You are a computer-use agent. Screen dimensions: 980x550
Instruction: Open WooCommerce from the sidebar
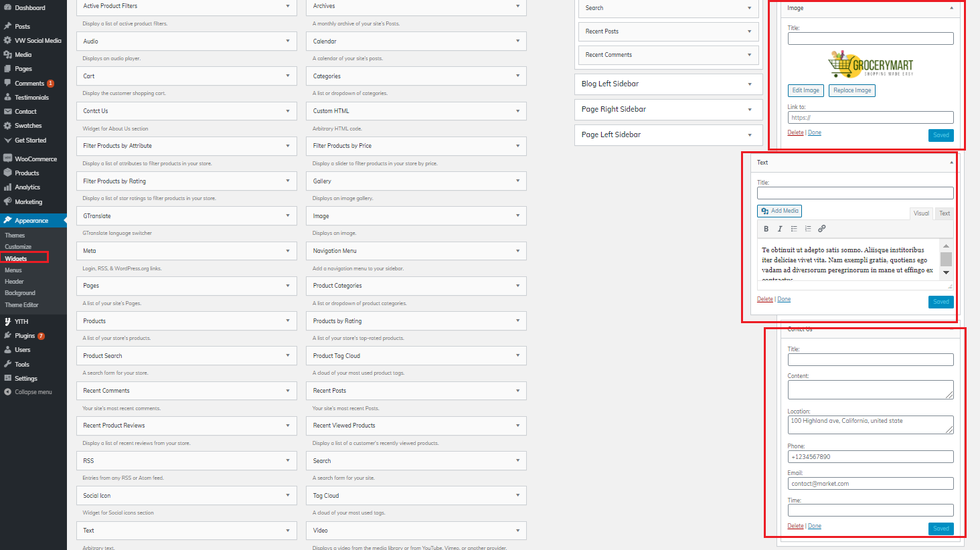click(x=35, y=159)
